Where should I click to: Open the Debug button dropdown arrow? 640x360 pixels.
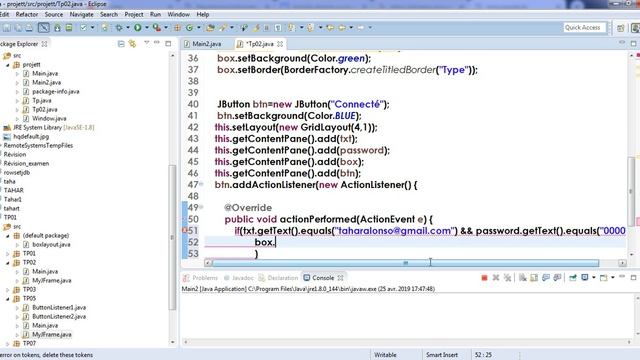(x=128, y=28)
